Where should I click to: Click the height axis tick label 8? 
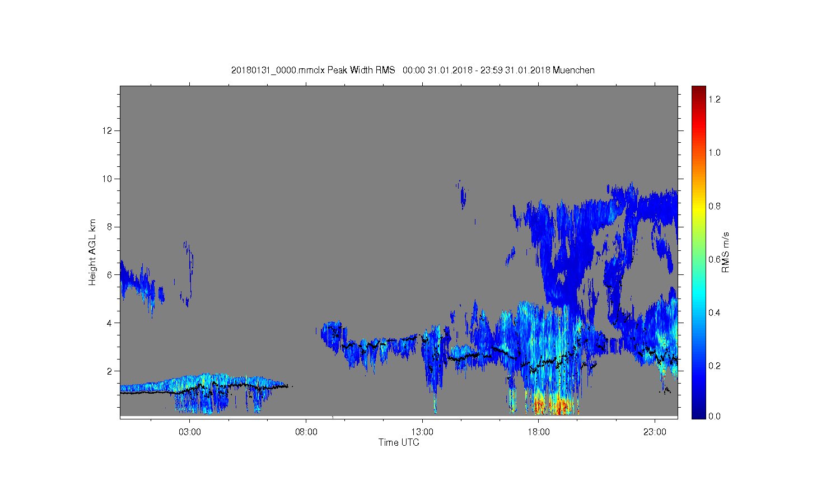point(110,227)
